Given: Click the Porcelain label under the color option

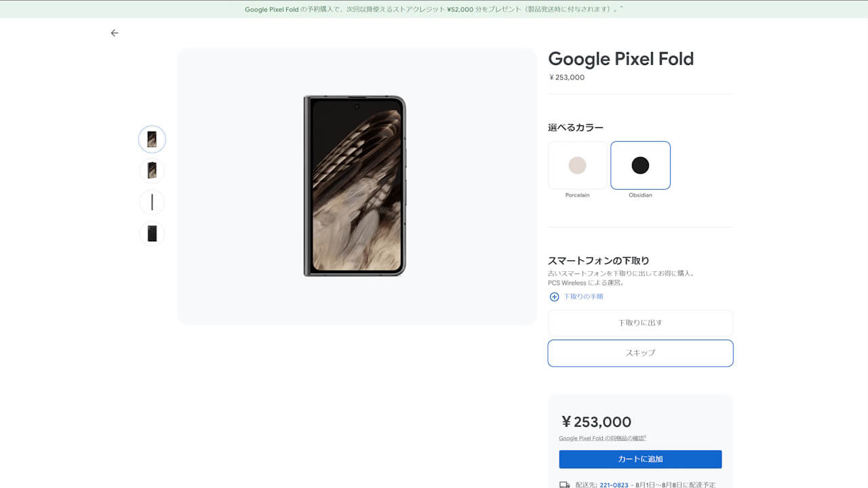Looking at the screenshot, I should point(577,195).
